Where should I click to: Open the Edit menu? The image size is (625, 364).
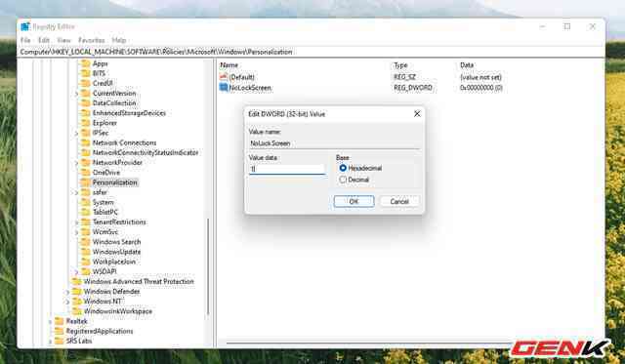click(44, 40)
